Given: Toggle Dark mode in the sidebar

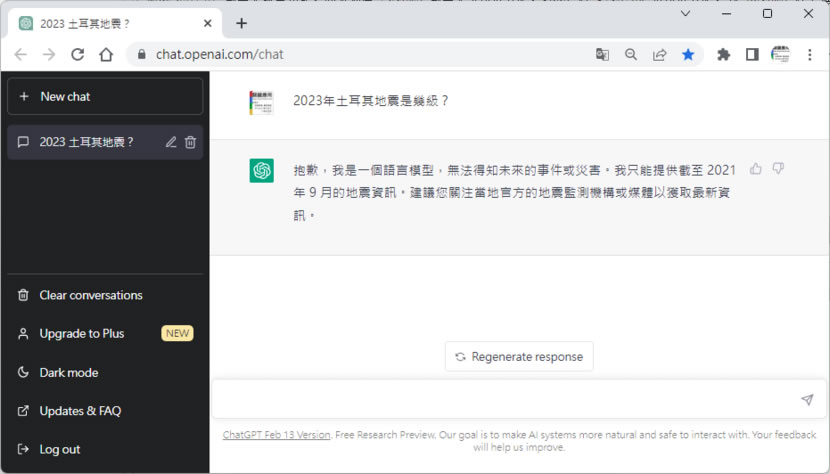Looking at the screenshot, I should tap(68, 372).
